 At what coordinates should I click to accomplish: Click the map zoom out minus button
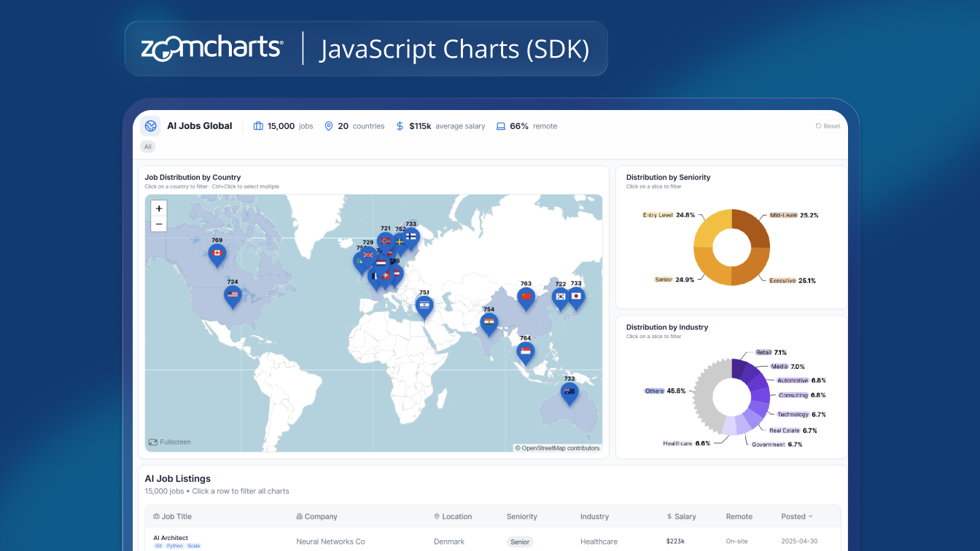159,224
